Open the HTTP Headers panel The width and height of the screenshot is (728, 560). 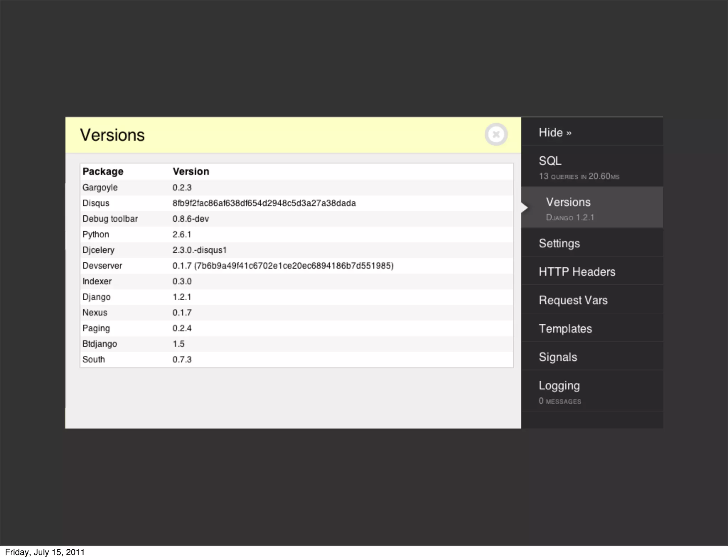[x=577, y=272]
